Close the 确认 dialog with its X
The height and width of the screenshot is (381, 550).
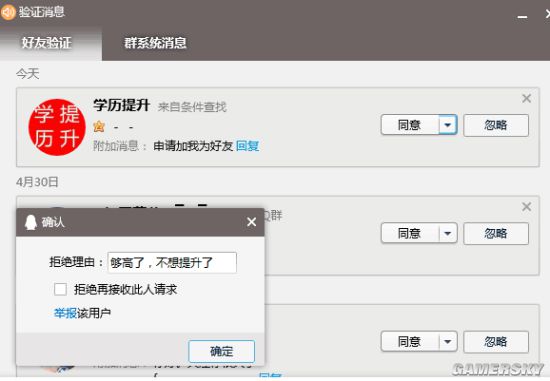251,222
